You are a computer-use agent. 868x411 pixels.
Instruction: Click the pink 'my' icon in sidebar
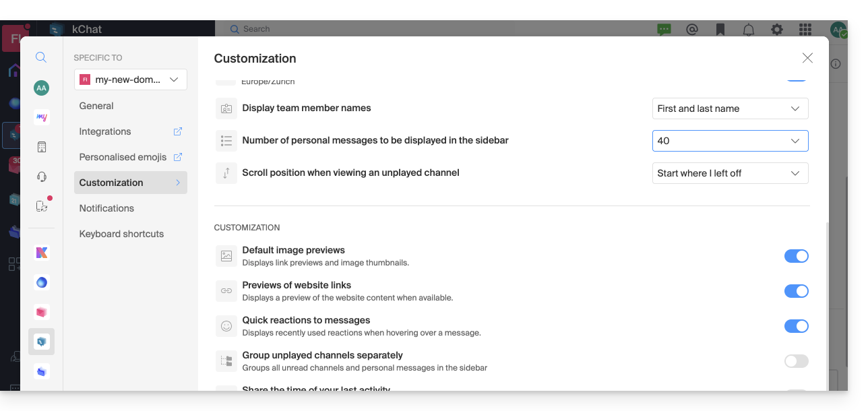[41, 117]
